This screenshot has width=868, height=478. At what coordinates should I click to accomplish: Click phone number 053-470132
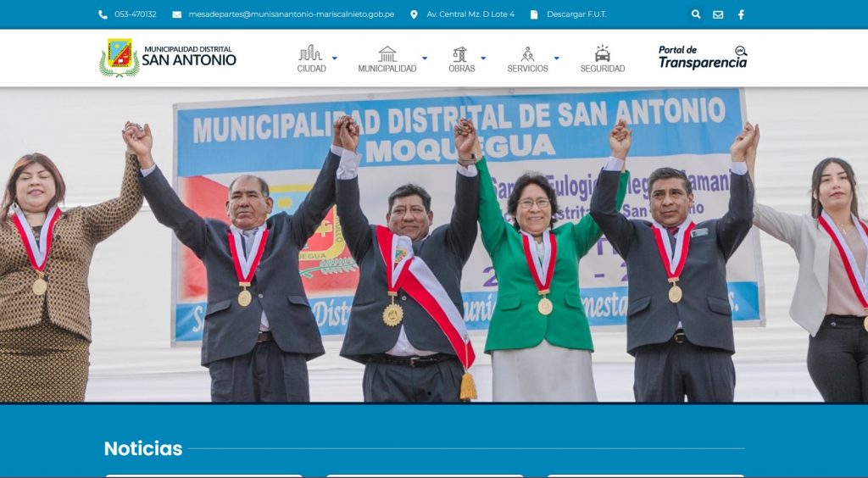point(135,14)
